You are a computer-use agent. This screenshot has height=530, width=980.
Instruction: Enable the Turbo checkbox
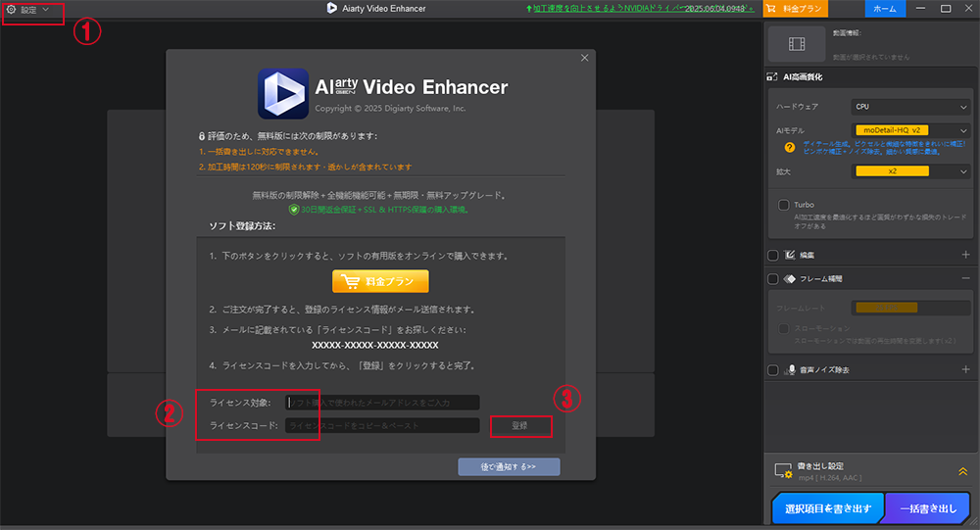(784, 205)
